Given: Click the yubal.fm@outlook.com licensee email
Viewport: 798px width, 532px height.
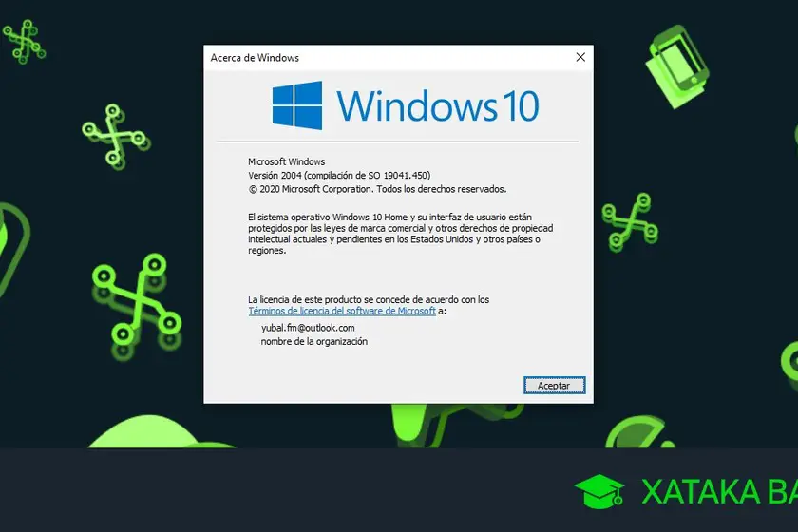Looking at the screenshot, I should tap(308, 328).
